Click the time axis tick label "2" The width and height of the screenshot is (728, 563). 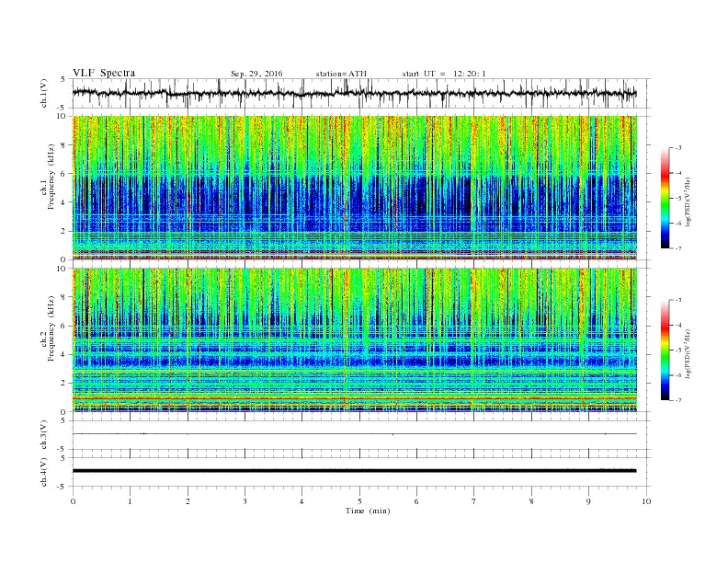[188, 501]
